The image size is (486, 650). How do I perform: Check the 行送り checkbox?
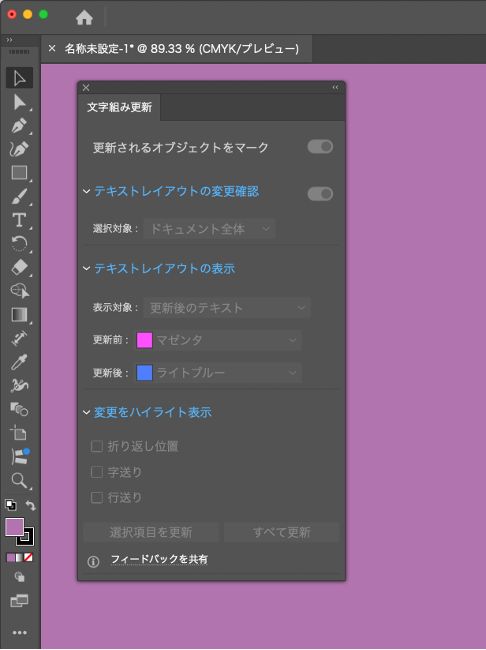(97, 497)
